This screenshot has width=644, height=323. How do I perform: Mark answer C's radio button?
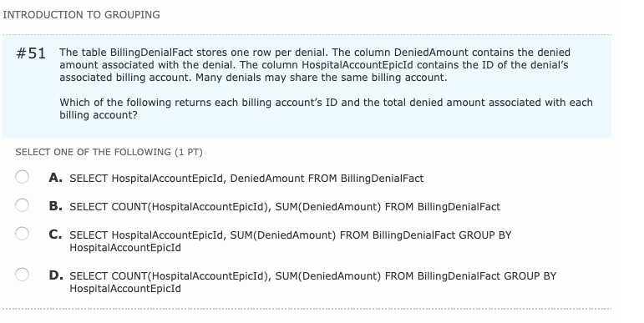[23, 234]
